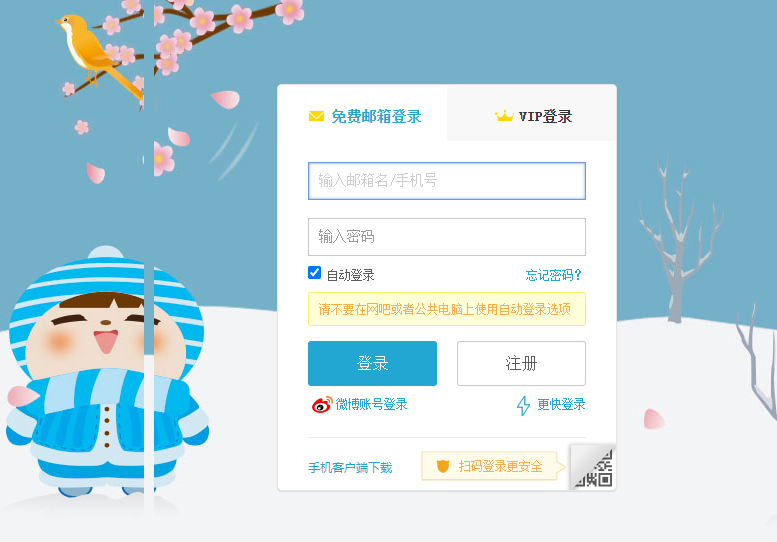
Task: Open 手机客户端下载 mobile client download link
Action: (x=350, y=467)
